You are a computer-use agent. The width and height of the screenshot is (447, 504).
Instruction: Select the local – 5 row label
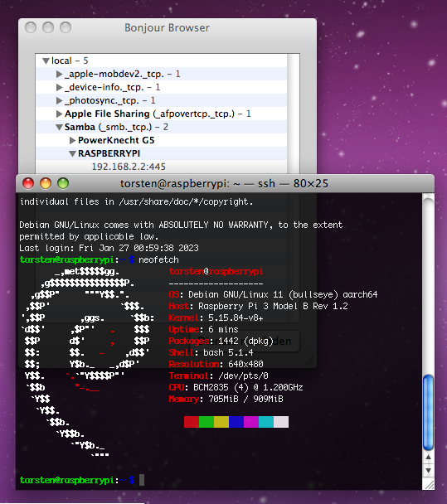click(x=70, y=61)
